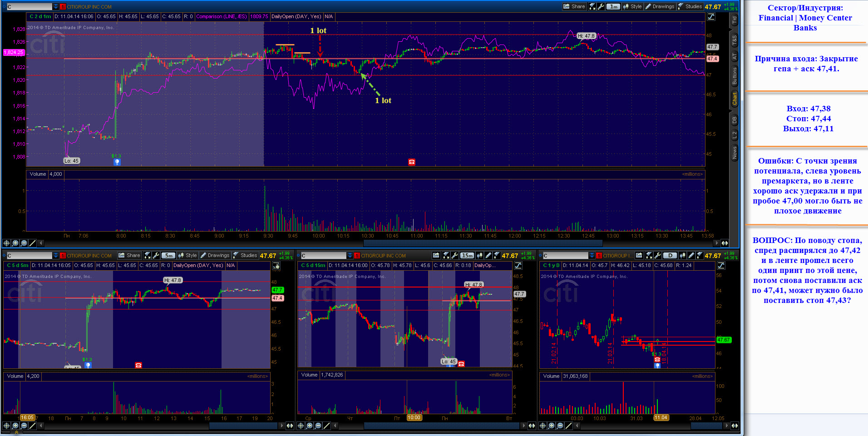
Task: Open wrench settings on the 5m chart
Action: (156, 255)
